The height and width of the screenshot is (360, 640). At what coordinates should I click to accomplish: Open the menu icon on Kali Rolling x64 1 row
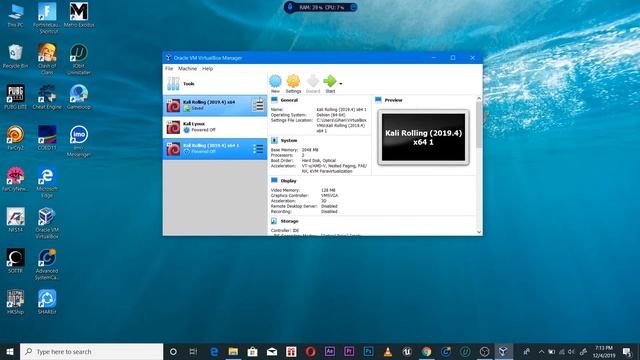[x=258, y=149]
